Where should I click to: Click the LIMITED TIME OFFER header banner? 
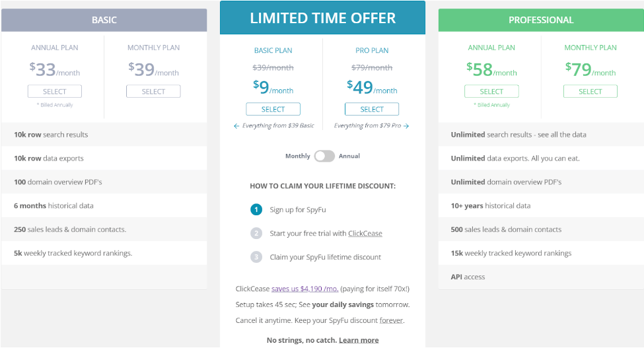322,18
